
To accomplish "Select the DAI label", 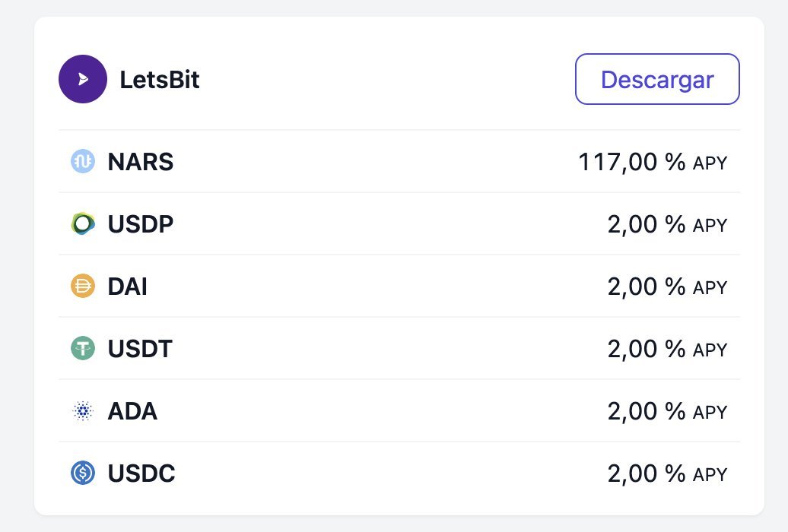I will coord(128,287).
